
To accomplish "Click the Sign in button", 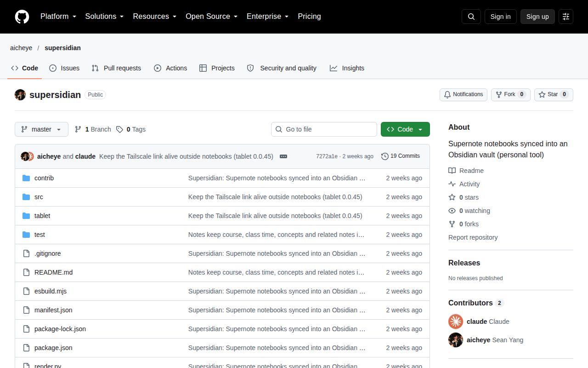I will tap(500, 17).
